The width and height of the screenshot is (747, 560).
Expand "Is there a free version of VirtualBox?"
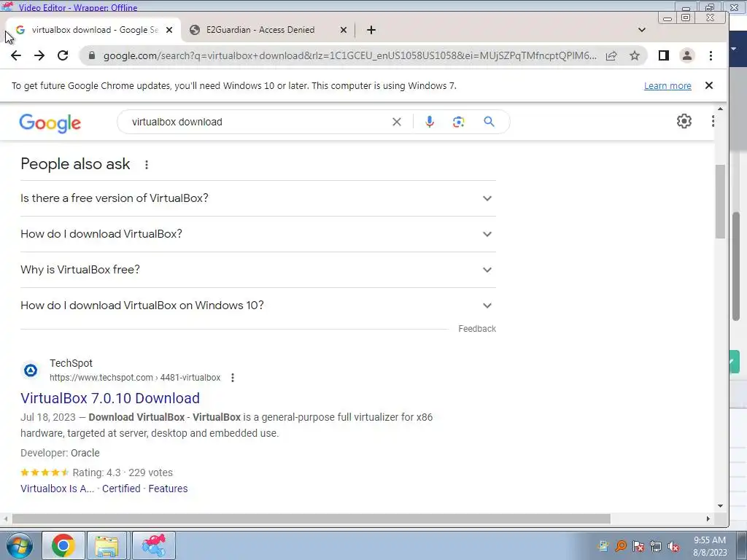(258, 198)
